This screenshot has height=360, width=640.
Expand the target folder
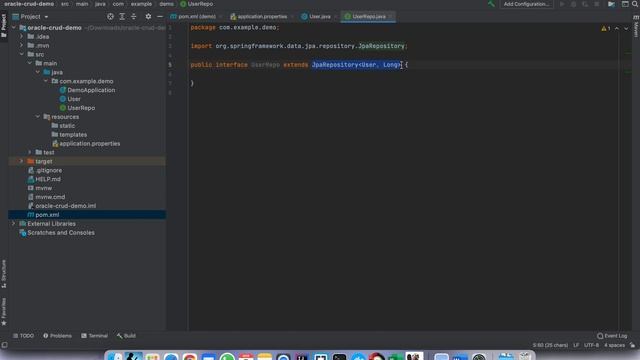22,161
